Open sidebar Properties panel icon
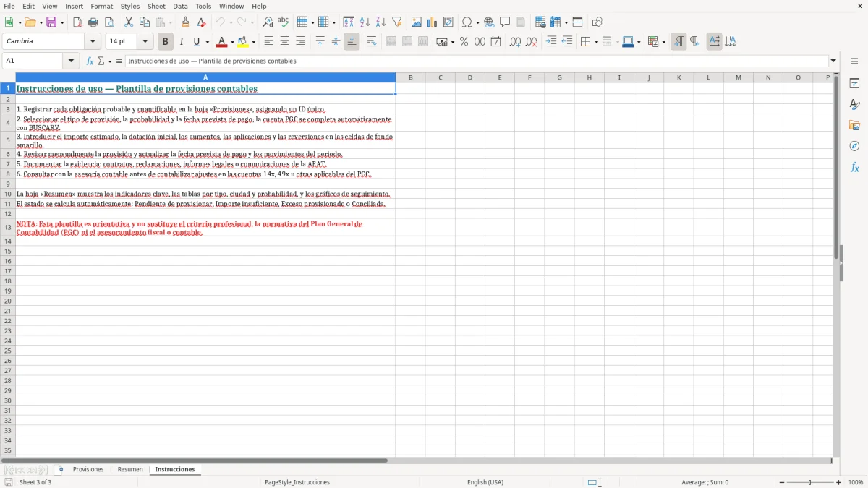 (x=854, y=84)
